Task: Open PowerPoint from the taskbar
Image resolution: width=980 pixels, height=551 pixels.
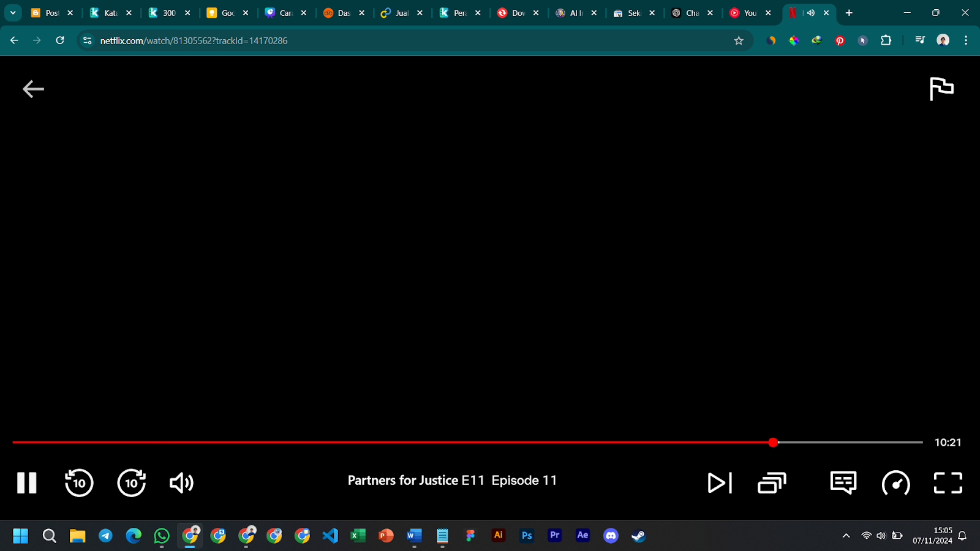Action: click(386, 536)
